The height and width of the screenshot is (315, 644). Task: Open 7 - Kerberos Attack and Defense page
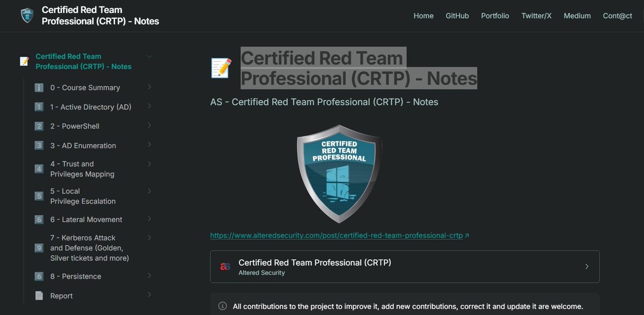click(90, 248)
